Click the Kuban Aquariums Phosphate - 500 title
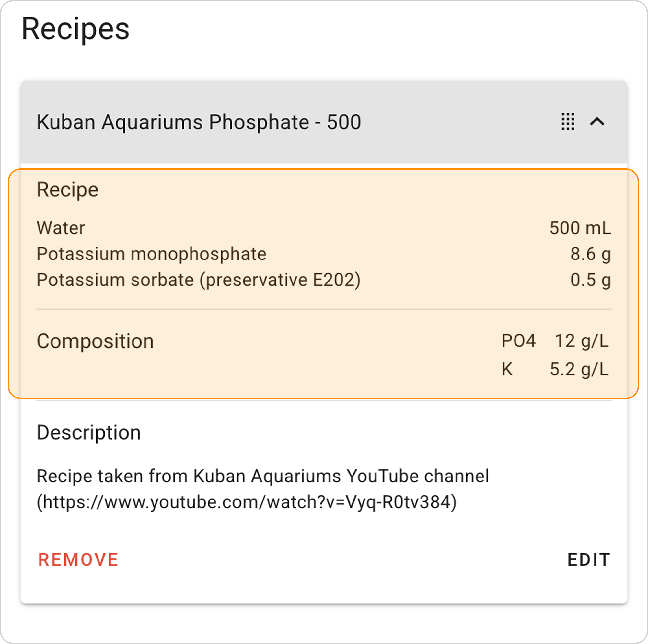648x644 pixels. (199, 122)
